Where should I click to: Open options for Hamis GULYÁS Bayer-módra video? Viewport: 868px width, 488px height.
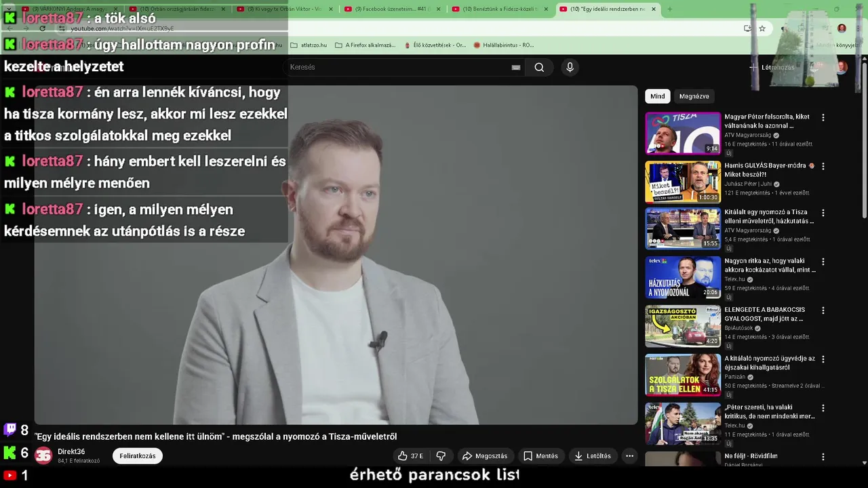coord(823,166)
